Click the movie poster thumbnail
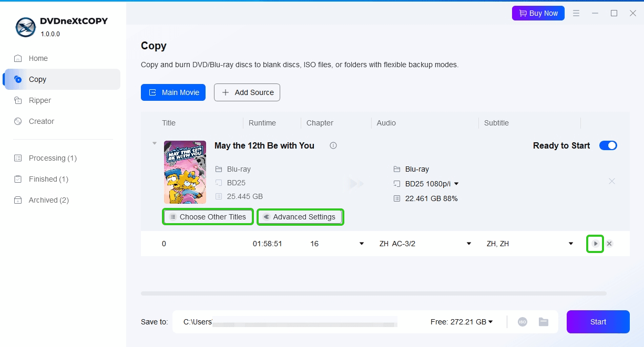 [185, 172]
